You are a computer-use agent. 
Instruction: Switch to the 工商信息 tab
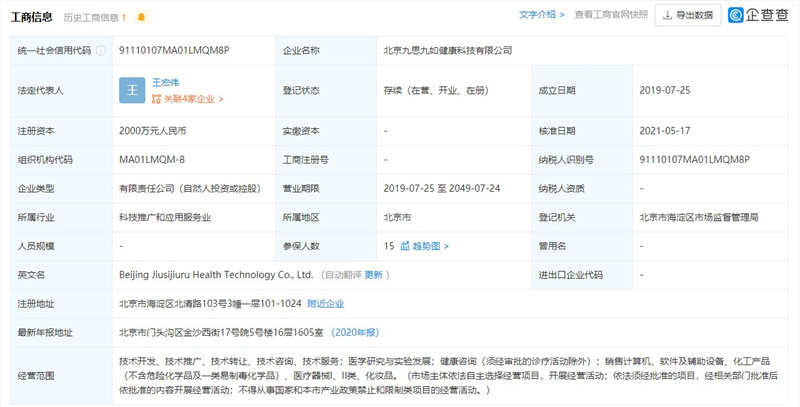tap(30, 16)
